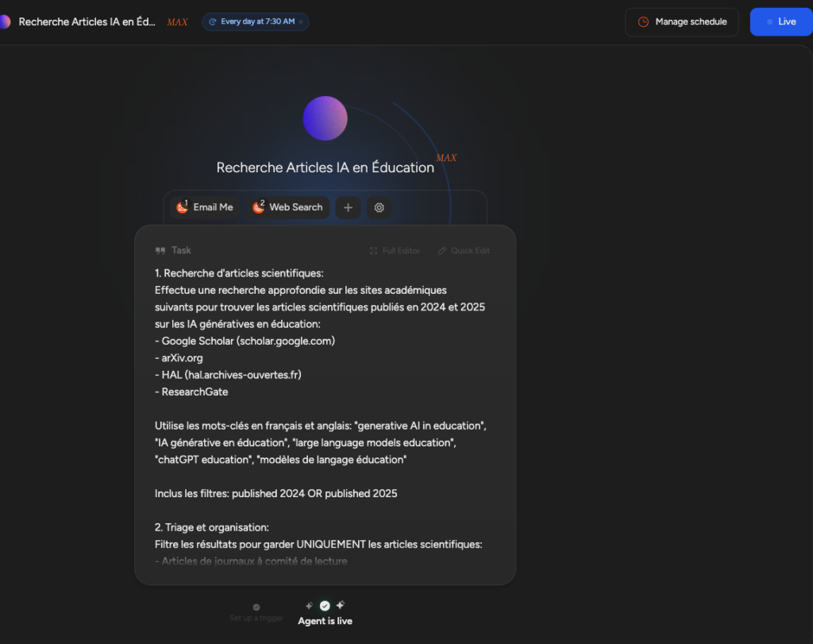Click the Email Me tool icon
This screenshot has height=644, width=813.
(182, 207)
